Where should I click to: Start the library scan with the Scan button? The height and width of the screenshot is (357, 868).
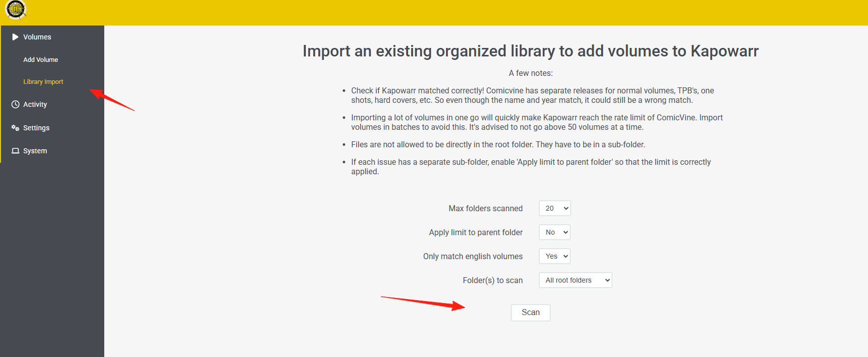tap(531, 313)
